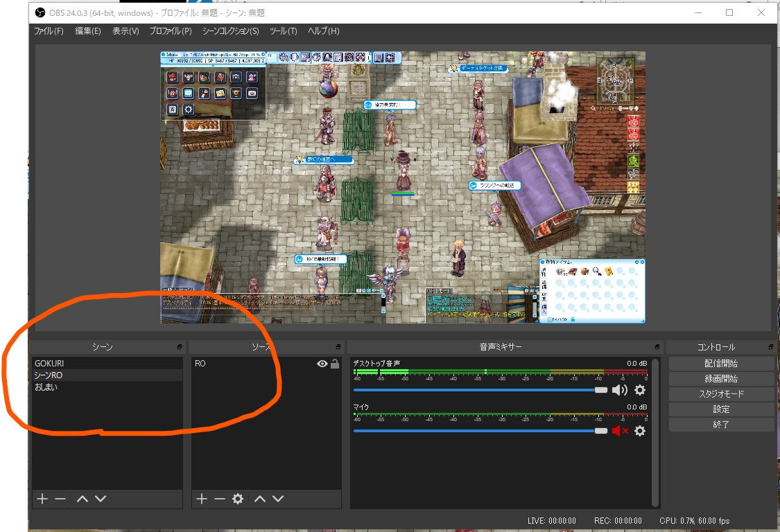This screenshot has height=532, width=780.
Task: Toggle スタジオモード
Action: (721, 393)
